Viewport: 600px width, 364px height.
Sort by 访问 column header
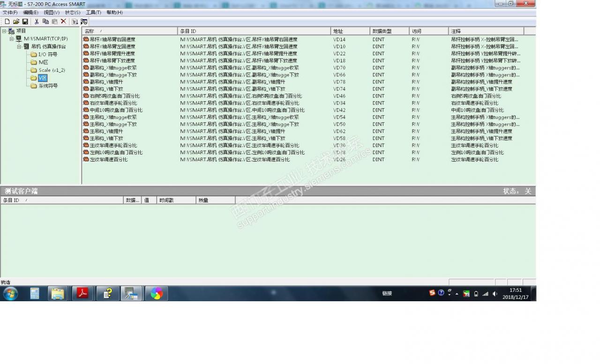point(429,31)
